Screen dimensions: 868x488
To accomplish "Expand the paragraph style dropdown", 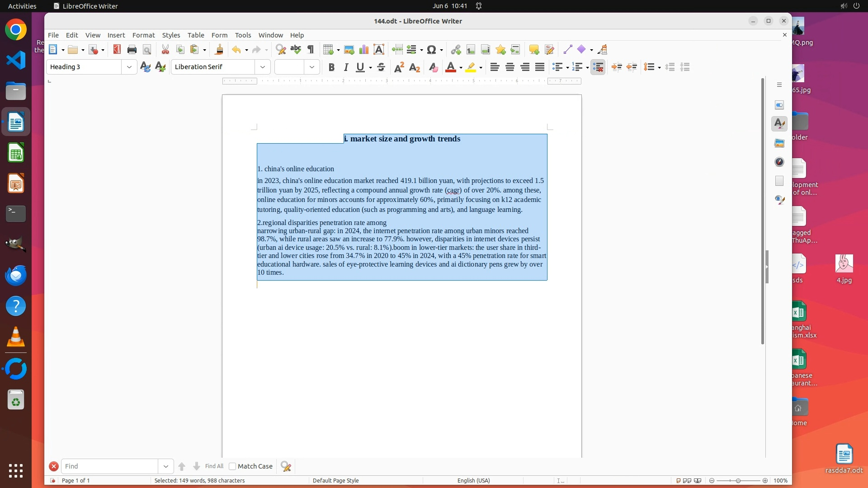I will click(x=129, y=67).
